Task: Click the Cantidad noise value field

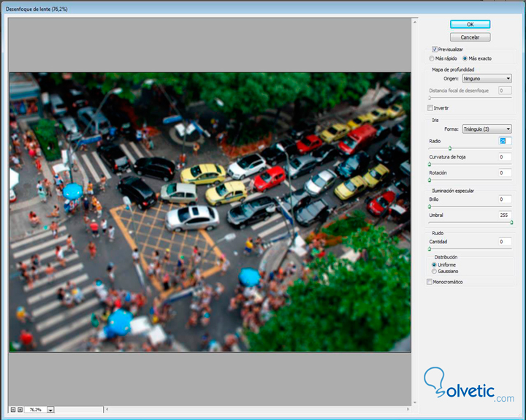Action: coord(505,242)
